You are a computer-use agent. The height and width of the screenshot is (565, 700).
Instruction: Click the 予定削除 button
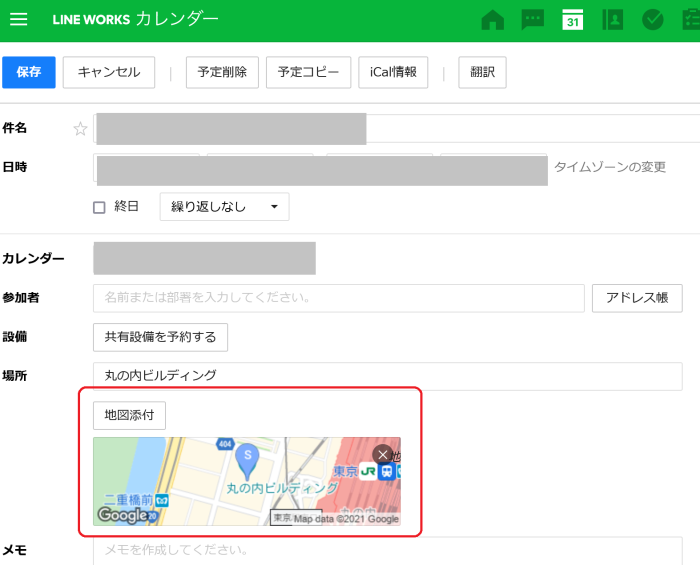[x=222, y=72]
